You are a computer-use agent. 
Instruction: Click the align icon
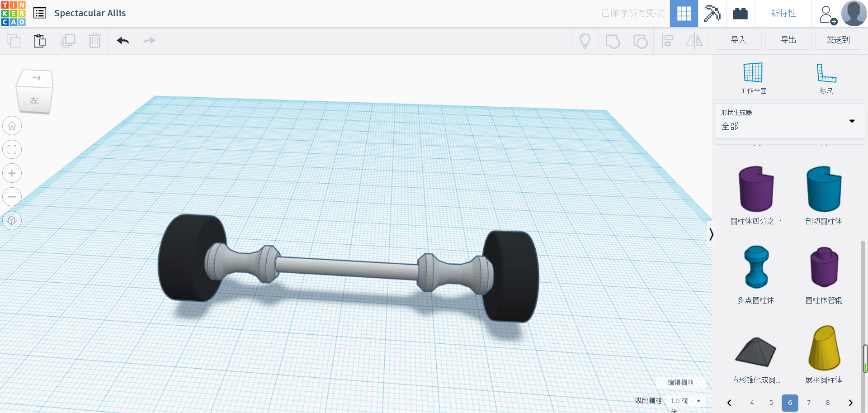pos(667,41)
